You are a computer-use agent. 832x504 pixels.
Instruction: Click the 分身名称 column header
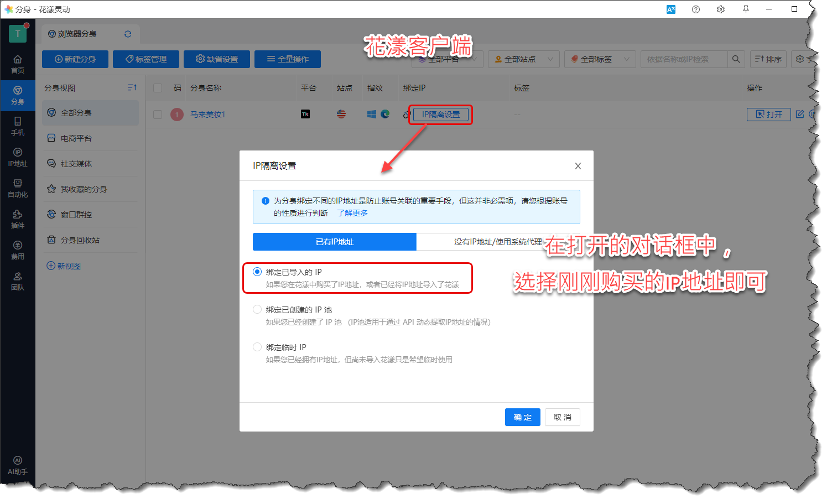[206, 88]
